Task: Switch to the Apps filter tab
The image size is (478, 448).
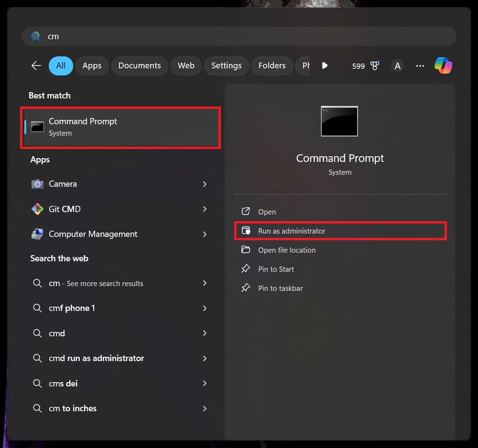Action: pyautogui.click(x=92, y=65)
